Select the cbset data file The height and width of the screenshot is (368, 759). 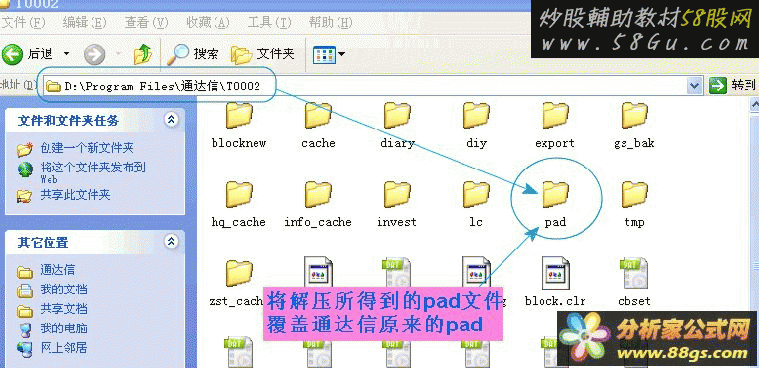click(x=634, y=282)
